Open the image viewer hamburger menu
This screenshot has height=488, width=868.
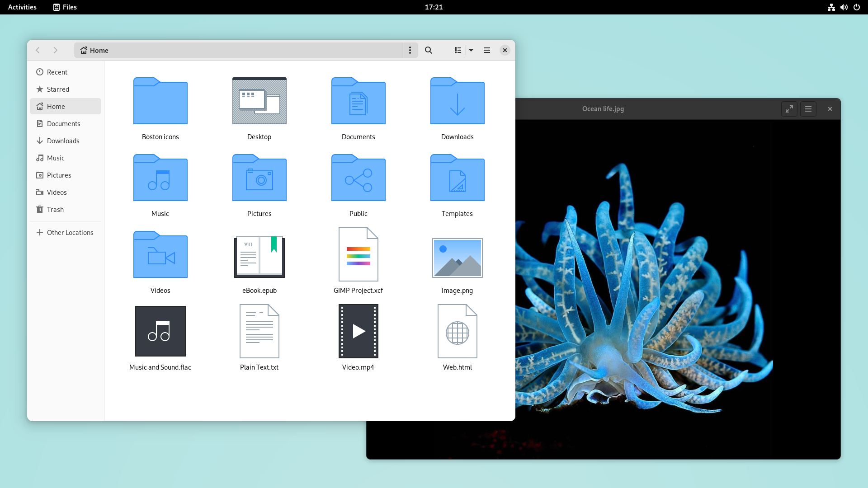808,109
